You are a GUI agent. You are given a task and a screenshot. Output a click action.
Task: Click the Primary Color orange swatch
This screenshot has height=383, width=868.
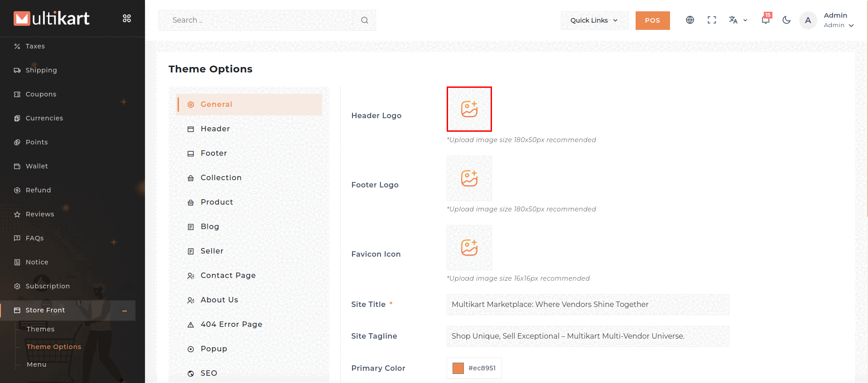[x=458, y=368]
